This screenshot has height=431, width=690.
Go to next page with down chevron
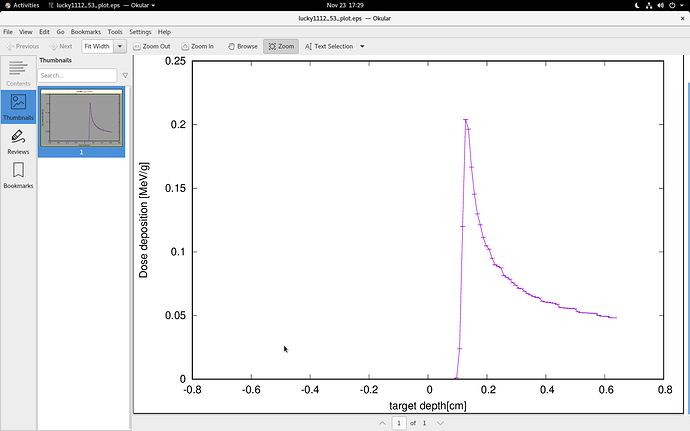[440, 423]
